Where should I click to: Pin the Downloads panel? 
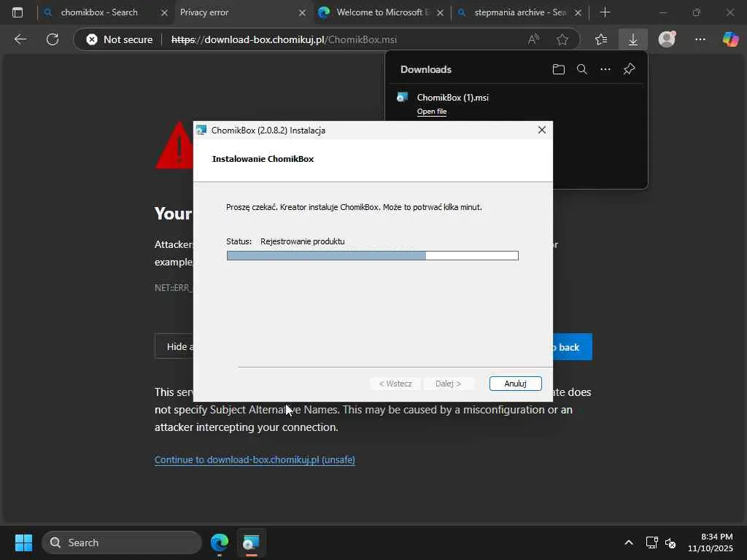[629, 69]
